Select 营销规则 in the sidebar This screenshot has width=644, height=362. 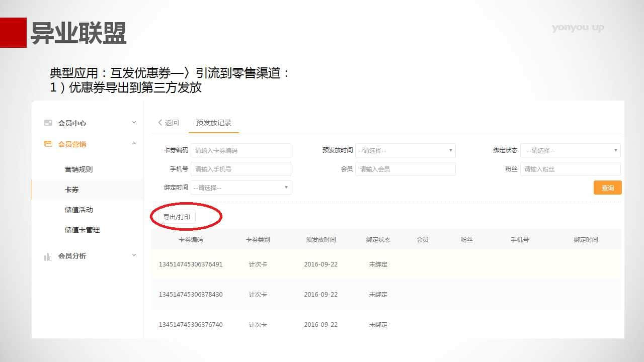(x=78, y=169)
